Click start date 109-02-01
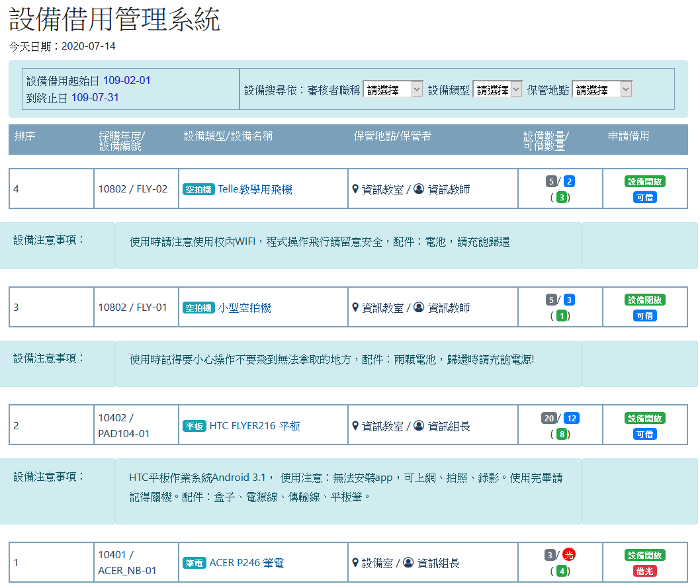Image resolution: width=700 pixels, height=588 pixels. [126, 81]
